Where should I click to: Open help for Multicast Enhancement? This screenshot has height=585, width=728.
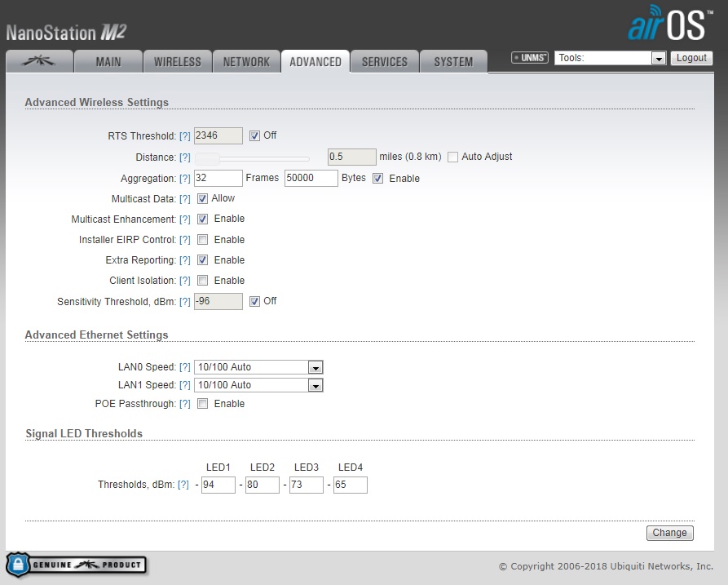point(185,219)
